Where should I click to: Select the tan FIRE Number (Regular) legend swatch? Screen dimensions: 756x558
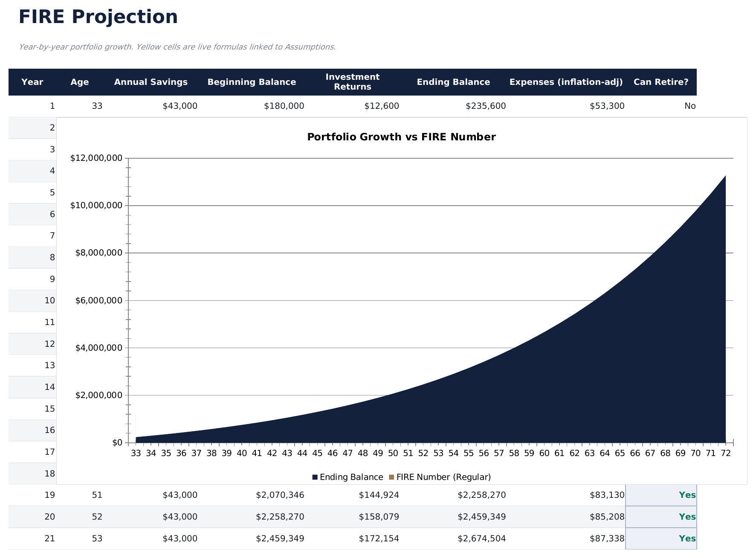(x=391, y=477)
